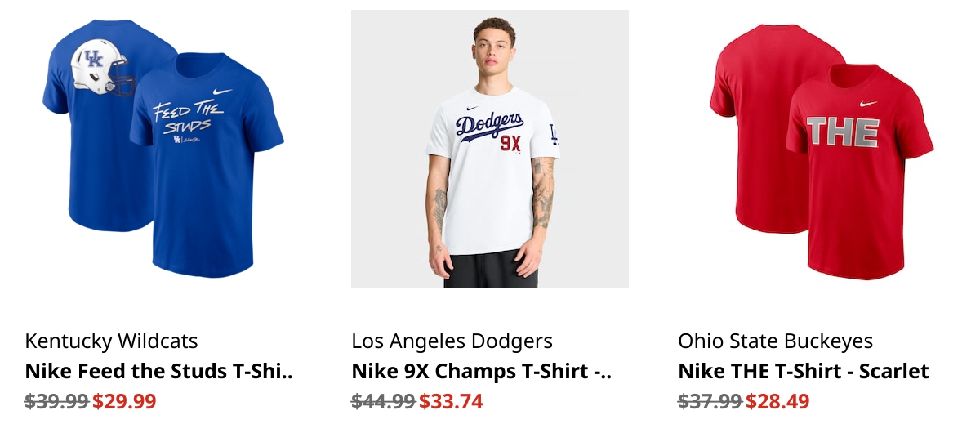Click the Nike swoosh on scarlet shirt

tap(868, 104)
